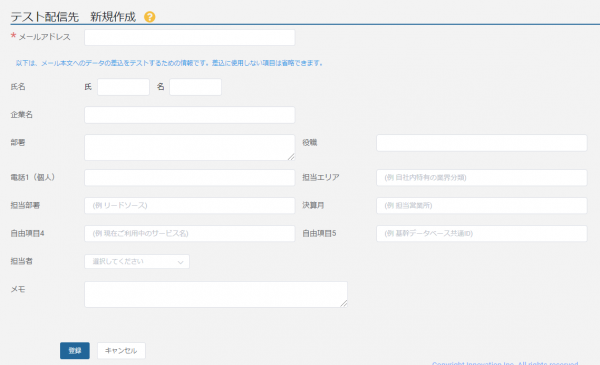
Task: Open the Copyright Innovation Inc. footer link
Action: (505, 363)
